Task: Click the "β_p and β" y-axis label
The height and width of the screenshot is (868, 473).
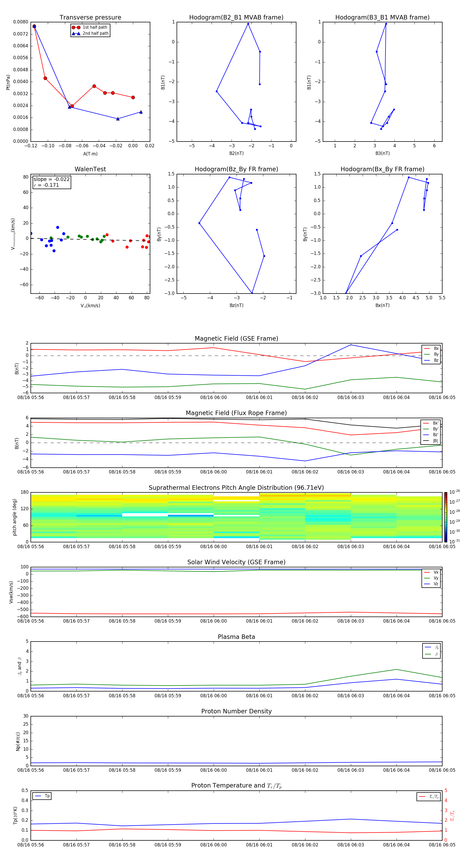Action: [x=19, y=666]
